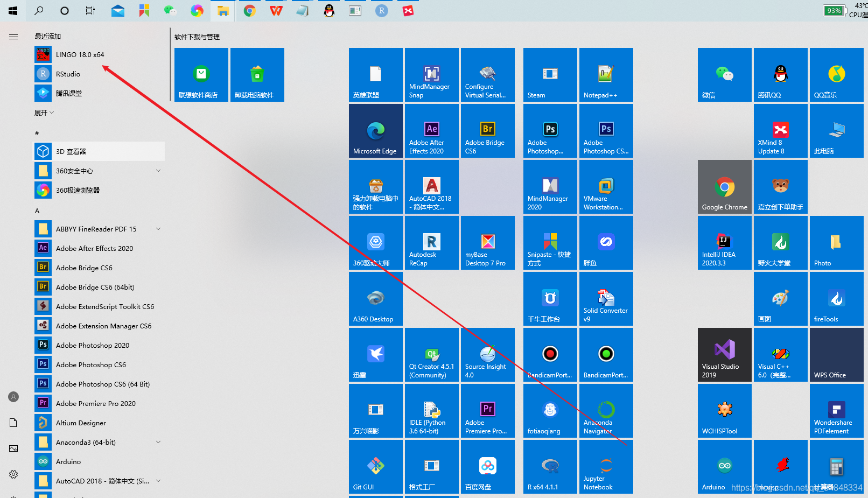Image resolution: width=868 pixels, height=498 pixels.
Task: Open the Solid Converter v9 tile
Action: 606,299
